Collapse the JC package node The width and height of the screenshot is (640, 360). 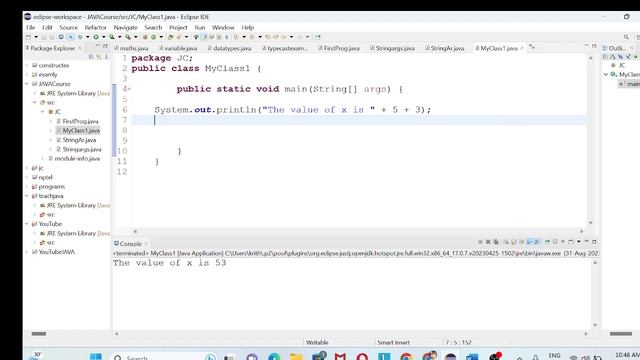tap(43, 112)
